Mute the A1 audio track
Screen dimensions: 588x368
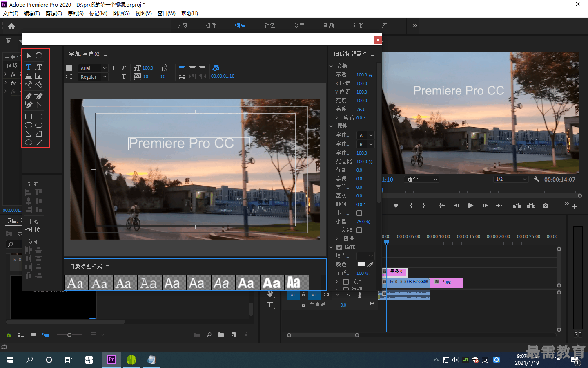337,295
